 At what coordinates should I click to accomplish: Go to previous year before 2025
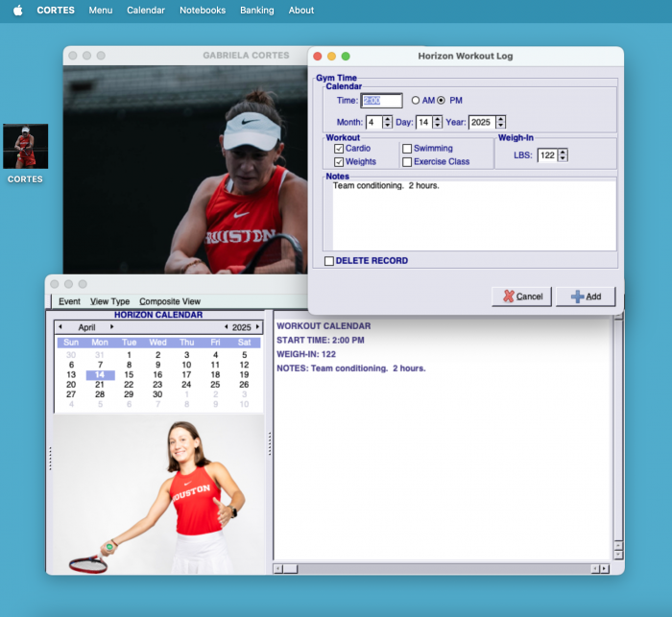[x=225, y=327]
